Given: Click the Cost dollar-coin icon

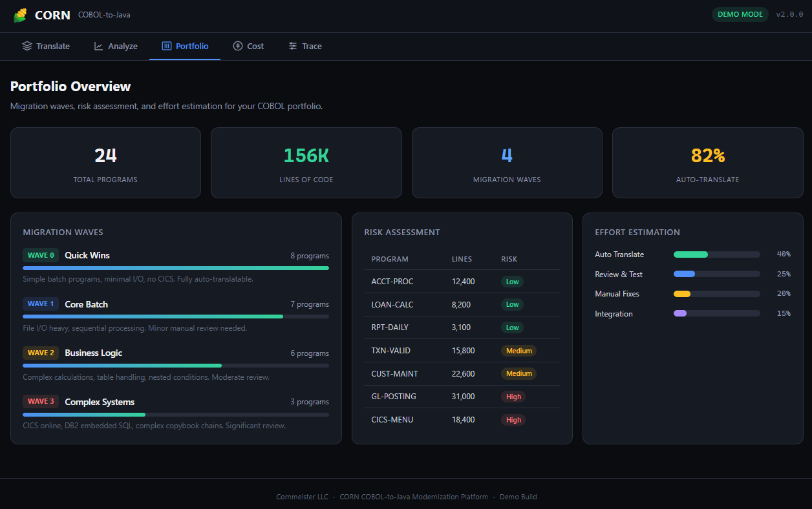Looking at the screenshot, I should (238, 46).
